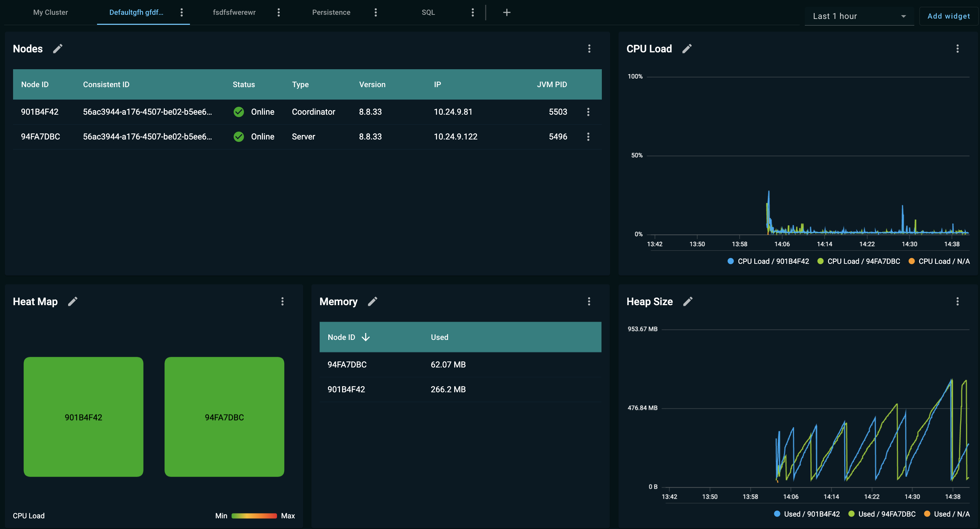Add a new dashboard tab
Screen dimensions: 980x529
(x=507, y=12)
